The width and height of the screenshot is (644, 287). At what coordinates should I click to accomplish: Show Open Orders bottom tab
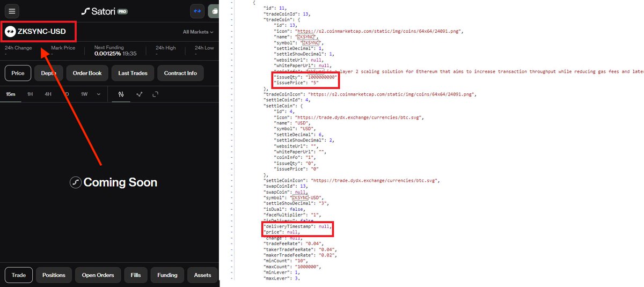[98, 275]
